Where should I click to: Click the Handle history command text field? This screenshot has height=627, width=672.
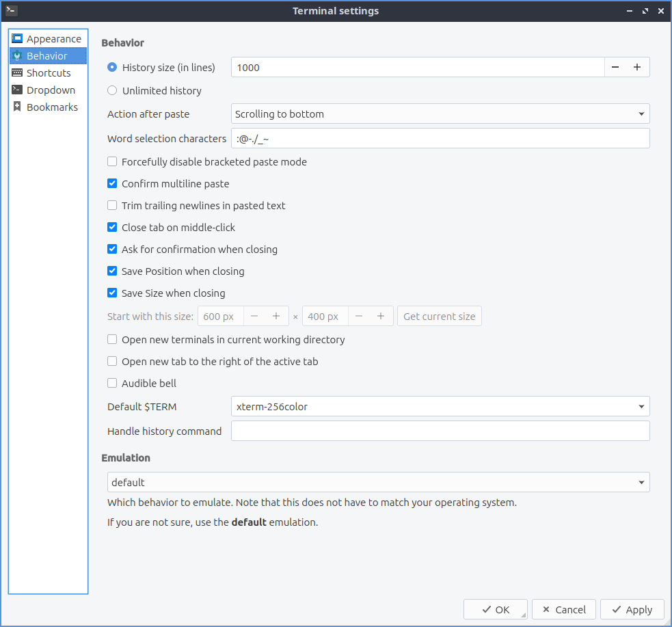tap(440, 431)
